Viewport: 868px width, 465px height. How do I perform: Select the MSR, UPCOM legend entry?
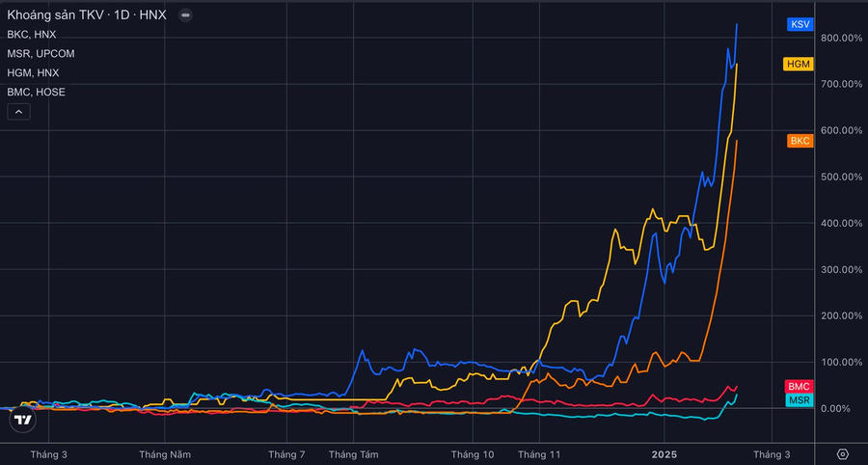pos(41,54)
